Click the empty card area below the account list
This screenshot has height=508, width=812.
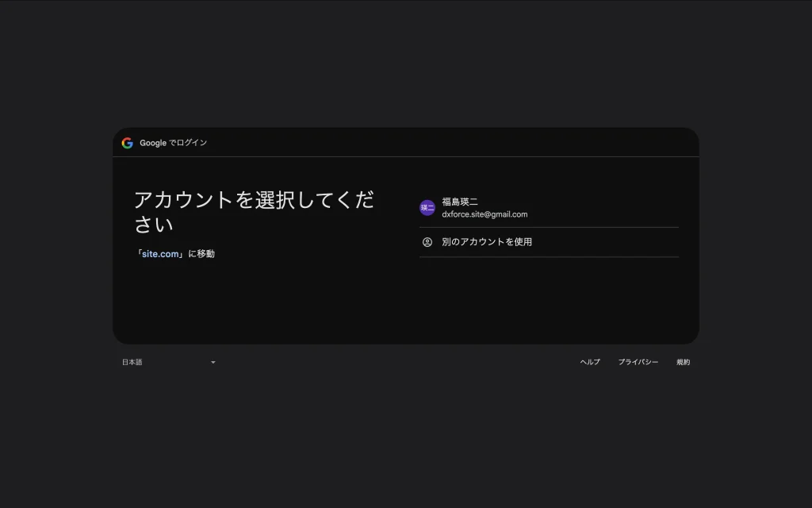point(549,302)
